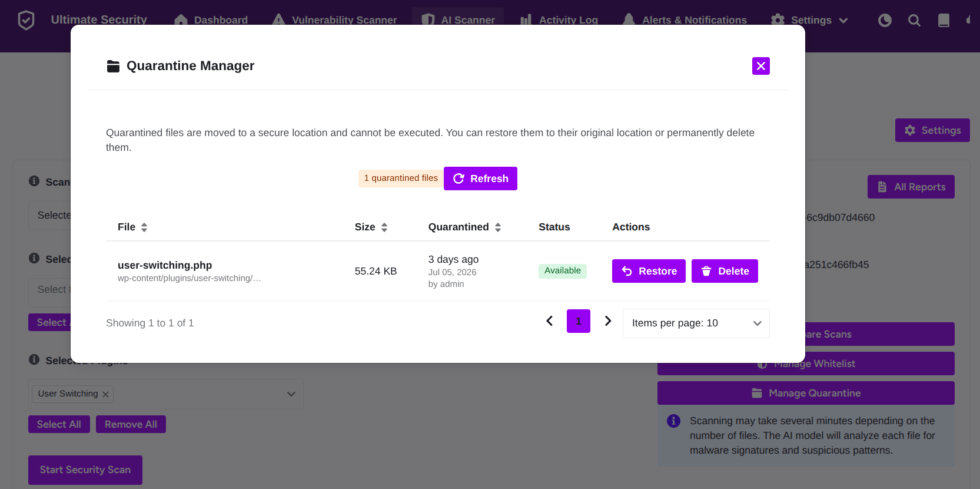The width and height of the screenshot is (980, 489).
Task: Click the 55.24 KB size cell
Action: 376,271
